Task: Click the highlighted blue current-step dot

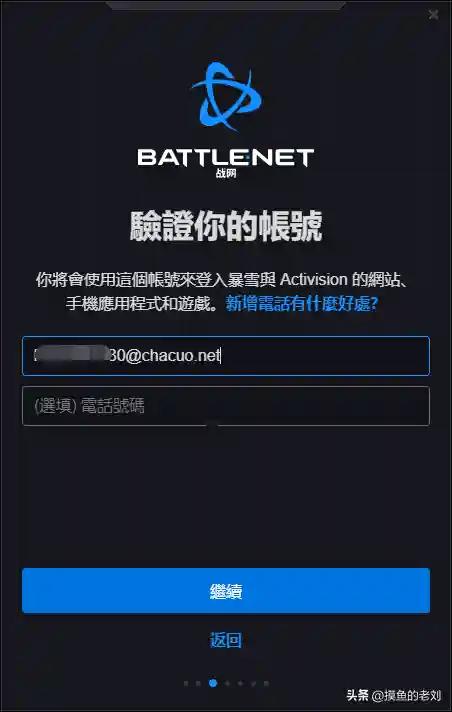Action: coord(213,683)
